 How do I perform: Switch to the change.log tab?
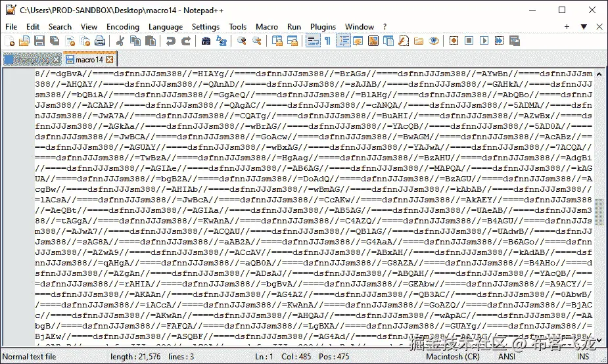pos(33,60)
